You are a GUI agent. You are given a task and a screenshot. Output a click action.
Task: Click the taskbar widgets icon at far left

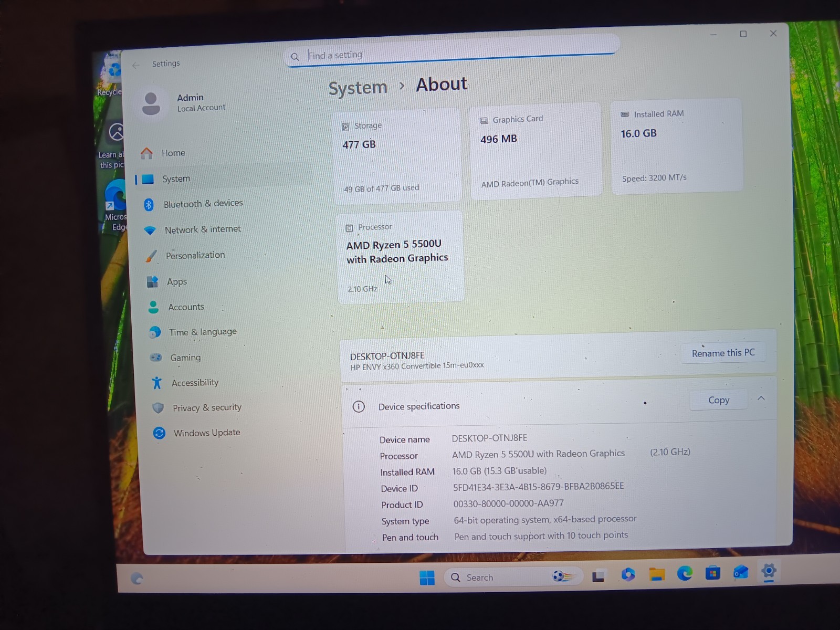coord(136,579)
